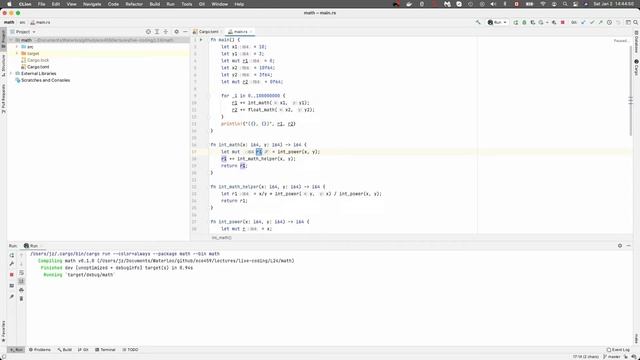Click the red Stop button in top toolbar
Screen dimensions: 640x360
pyautogui.click(x=562, y=22)
